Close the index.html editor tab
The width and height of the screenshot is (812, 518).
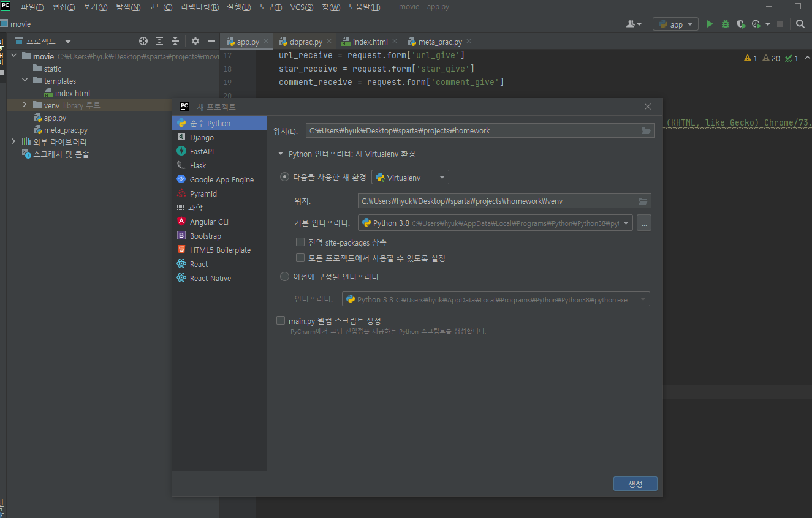(x=395, y=42)
